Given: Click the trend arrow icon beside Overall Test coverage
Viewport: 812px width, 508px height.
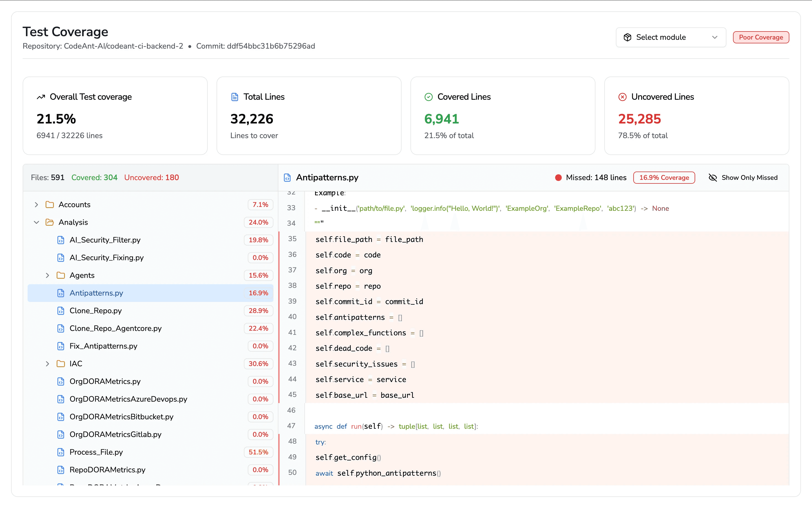Looking at the screenshot, I should [x=41, y=97].
